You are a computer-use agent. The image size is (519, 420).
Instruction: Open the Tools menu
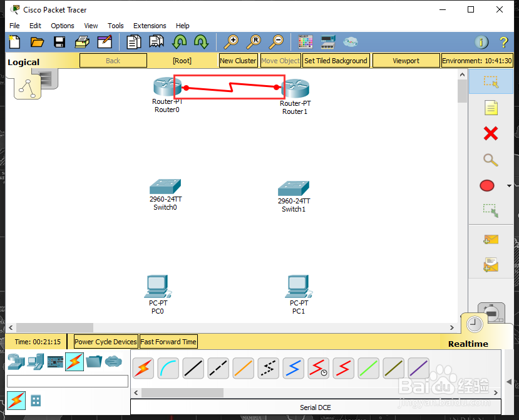click(x=116, y=26)
